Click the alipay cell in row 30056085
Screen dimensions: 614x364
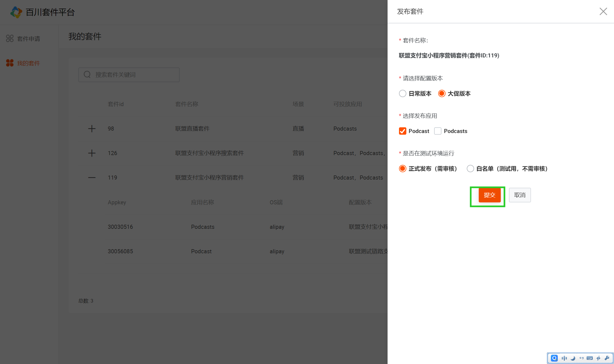click(277, 251)
